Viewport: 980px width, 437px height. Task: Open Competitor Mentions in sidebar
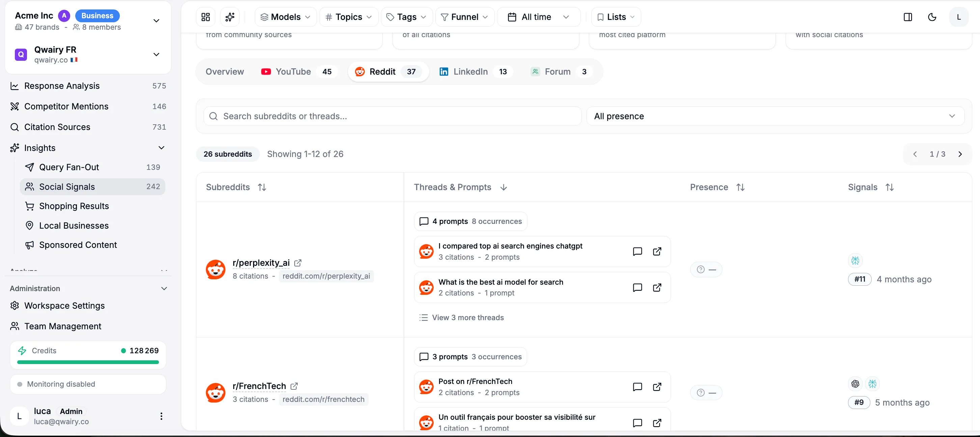(88, 107)
